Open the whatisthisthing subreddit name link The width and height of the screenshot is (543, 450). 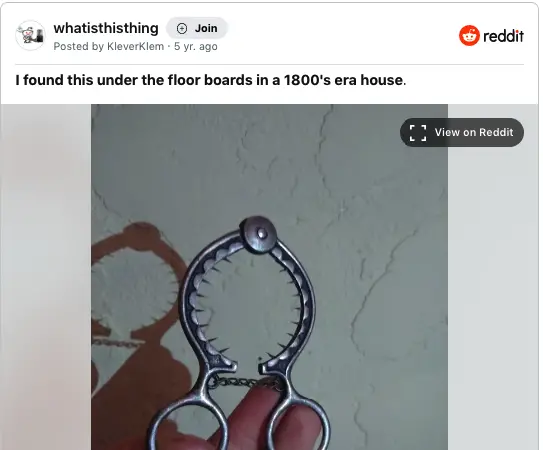(x=106, y=28)
